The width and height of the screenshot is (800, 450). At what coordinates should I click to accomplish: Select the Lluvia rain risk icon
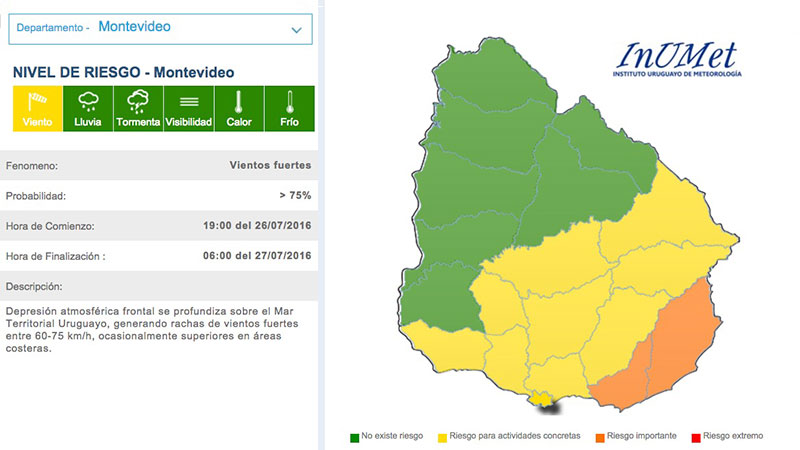pos(88,108)
